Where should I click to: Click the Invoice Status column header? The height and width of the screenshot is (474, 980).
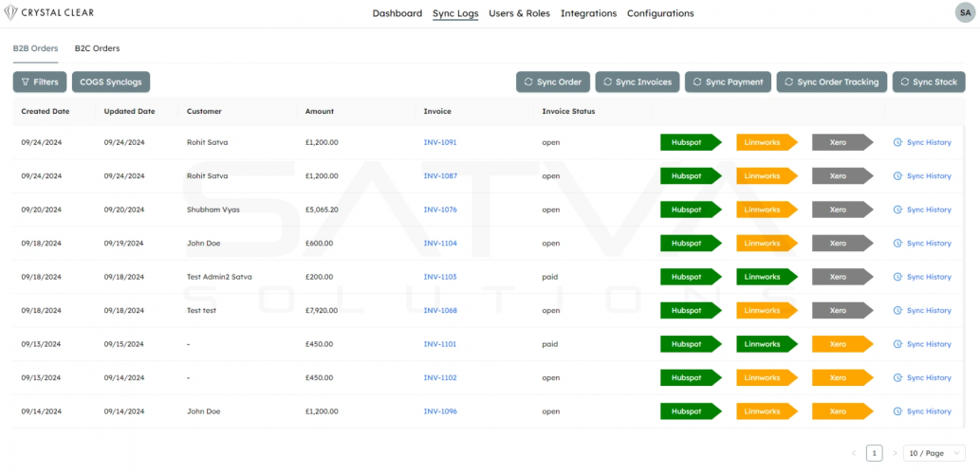[568, 111]
